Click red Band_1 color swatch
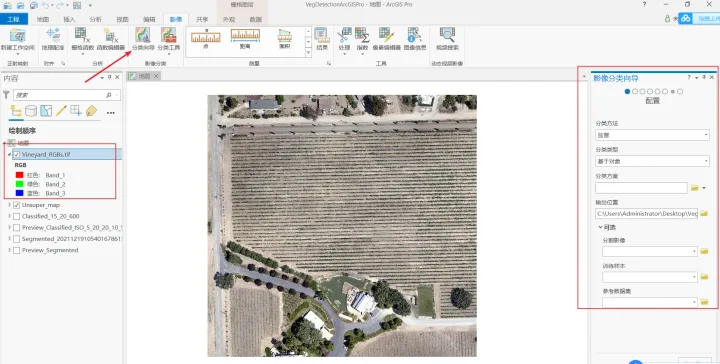720x364 pixels. [19, 175]
